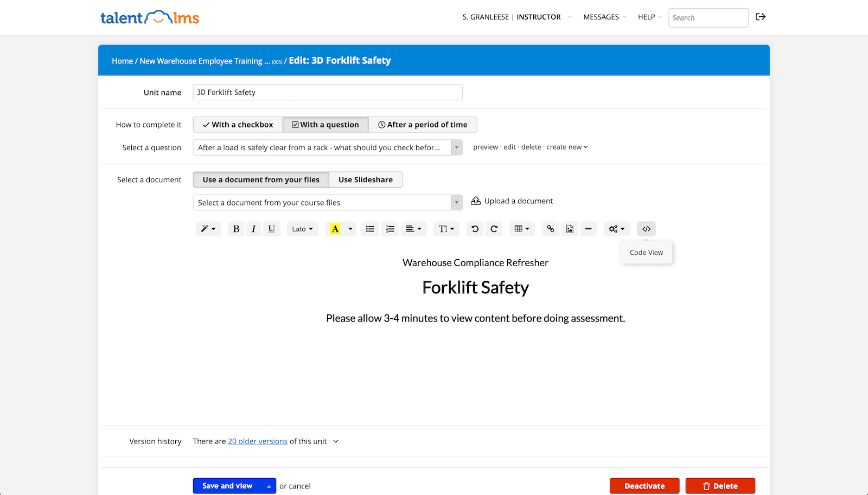
Task: Toggle underline formatting
Action: 272,229
